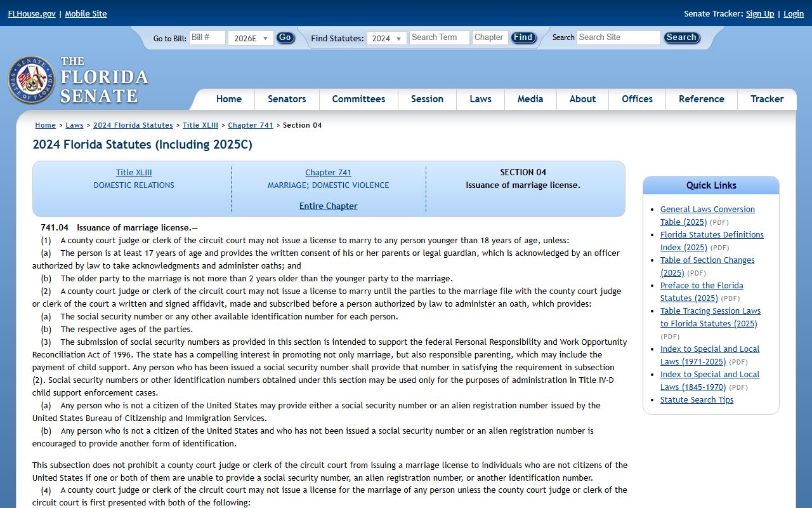Focus the statutes Search Term field
This screenshot has height=508, width=812.
coord(440,37)
